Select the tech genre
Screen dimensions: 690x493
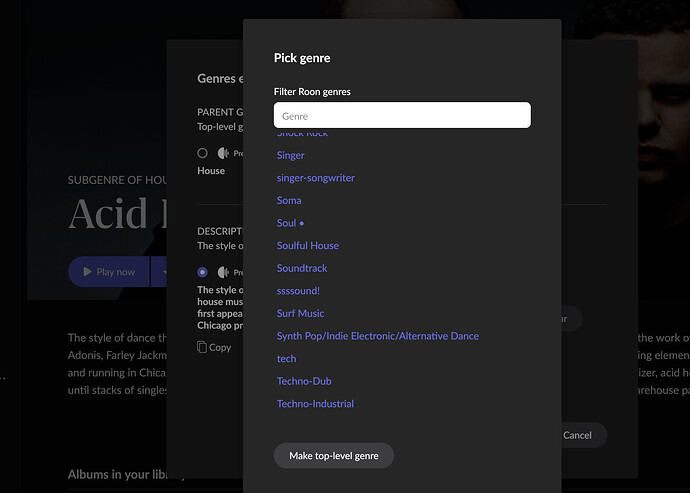286,358
